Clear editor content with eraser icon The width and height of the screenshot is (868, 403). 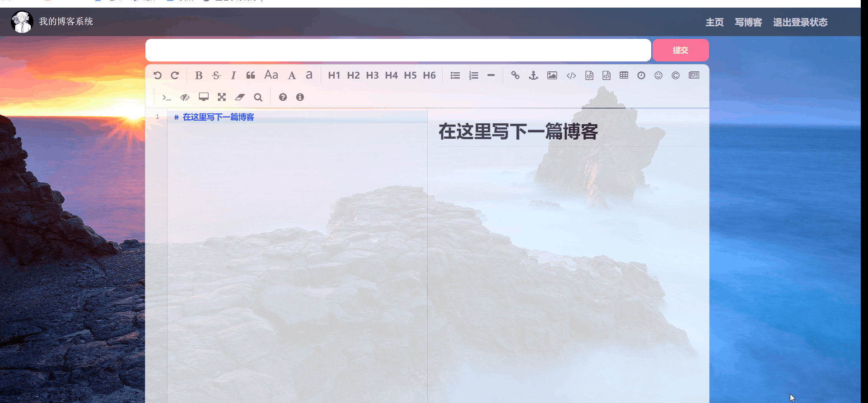[240, 97]
